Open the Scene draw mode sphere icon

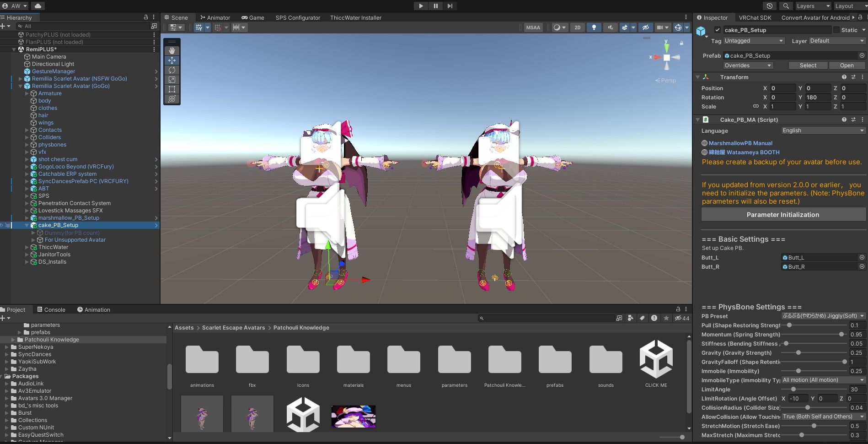pos(557,27)
